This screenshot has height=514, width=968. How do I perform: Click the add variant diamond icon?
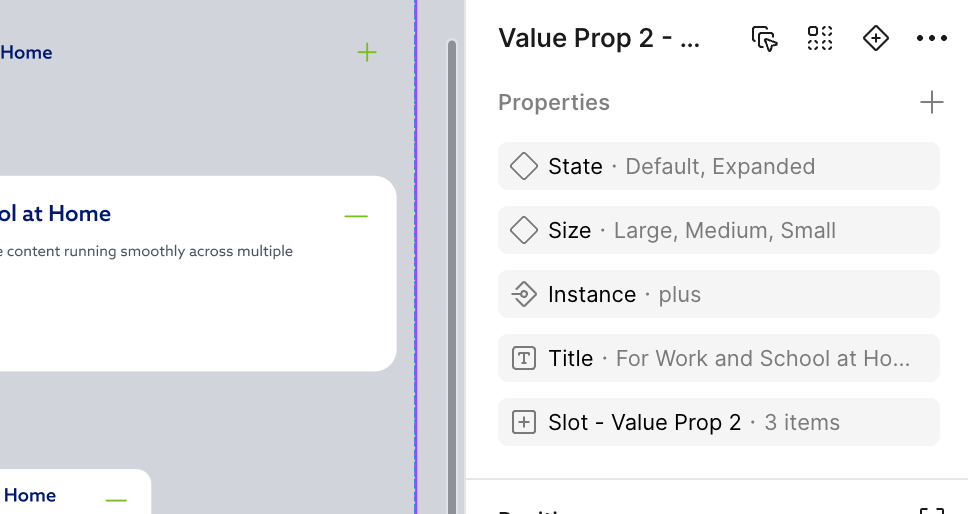pos(875,38)
